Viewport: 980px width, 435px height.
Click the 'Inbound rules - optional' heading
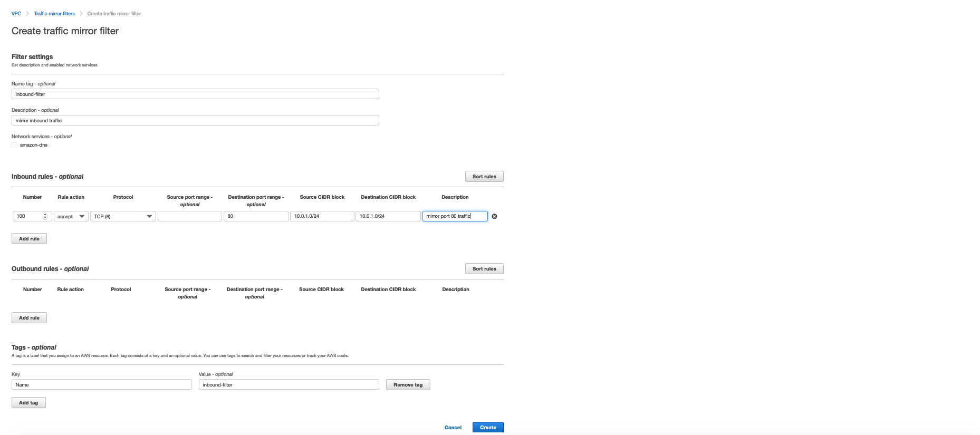click(47, 177)
